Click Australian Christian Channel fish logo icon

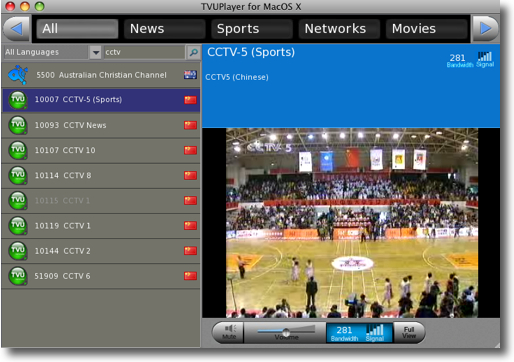18,75
